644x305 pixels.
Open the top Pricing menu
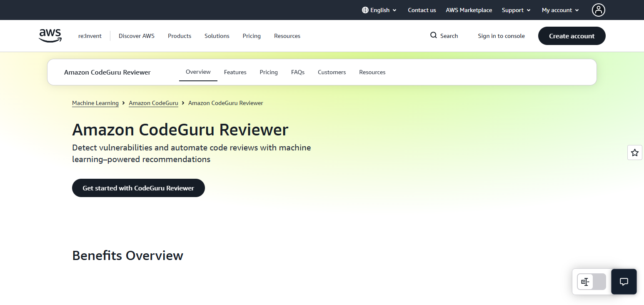[x=252, y=36]
